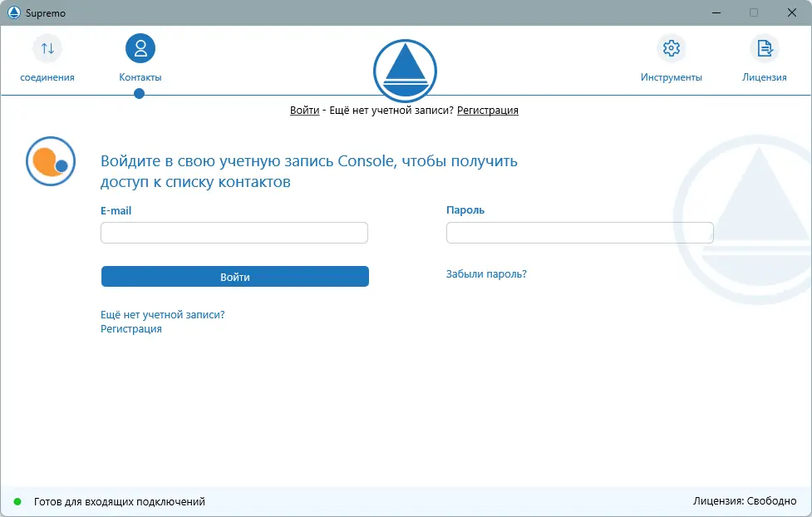This screenshot has width=812, height=517.
Task: Select the Контакты contacts person icon
Action: 140,48
